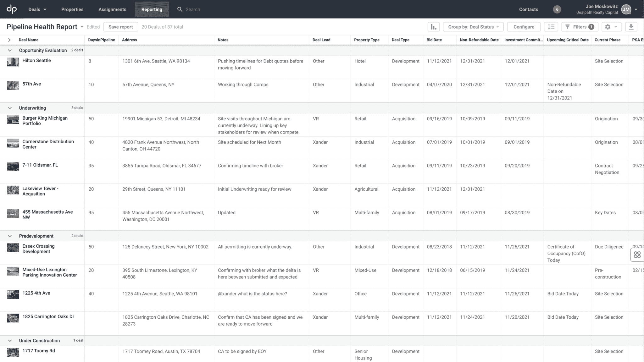The height and width of the screenshot is (362, 644).
Task: Open the search icon in the top bar
Action: point(179,9)
